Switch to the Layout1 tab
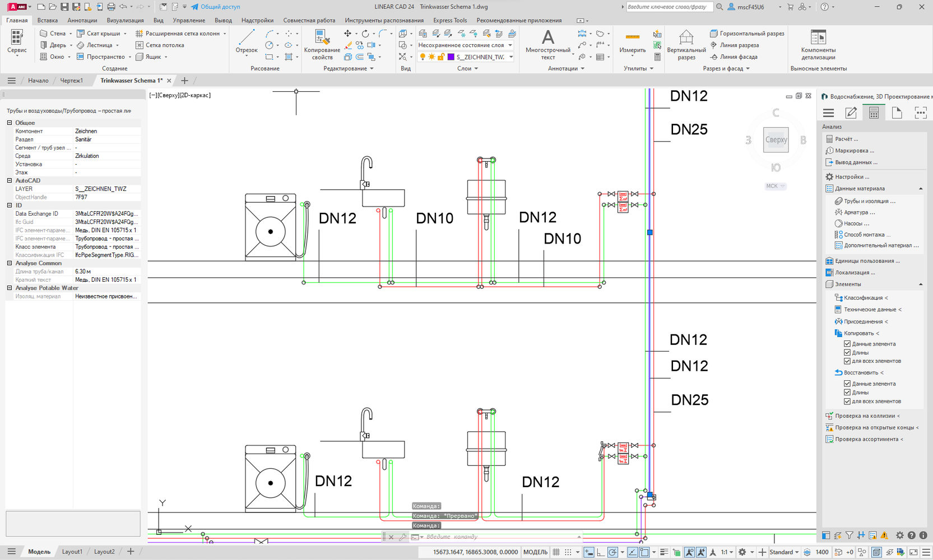This screenshot has height=560, width=933. click(x=72, y=552)
